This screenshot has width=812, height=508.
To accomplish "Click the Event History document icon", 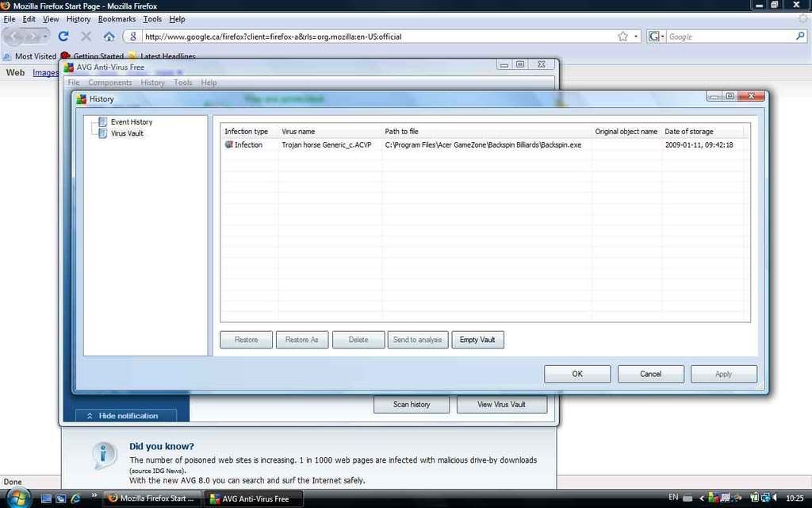I will click(x=102, y=121).
